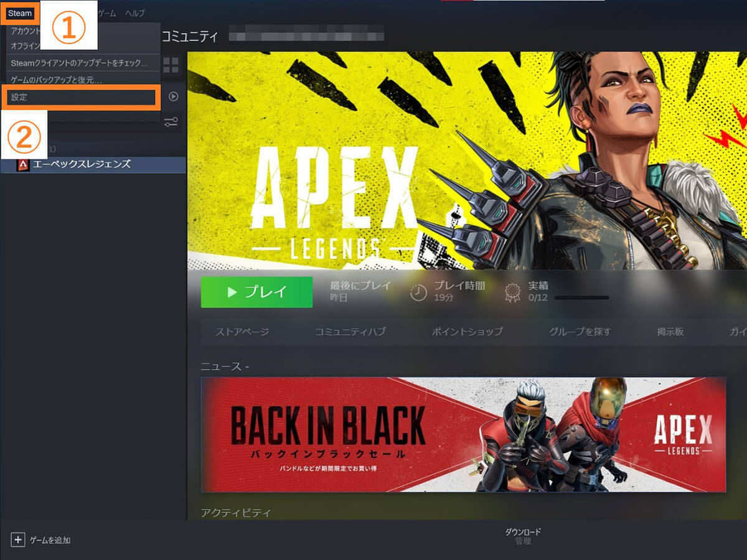The width and height of the screenshot is (747, 560).
Task: Open the ヘルプ menu
Action: click(x=134, y=13)
